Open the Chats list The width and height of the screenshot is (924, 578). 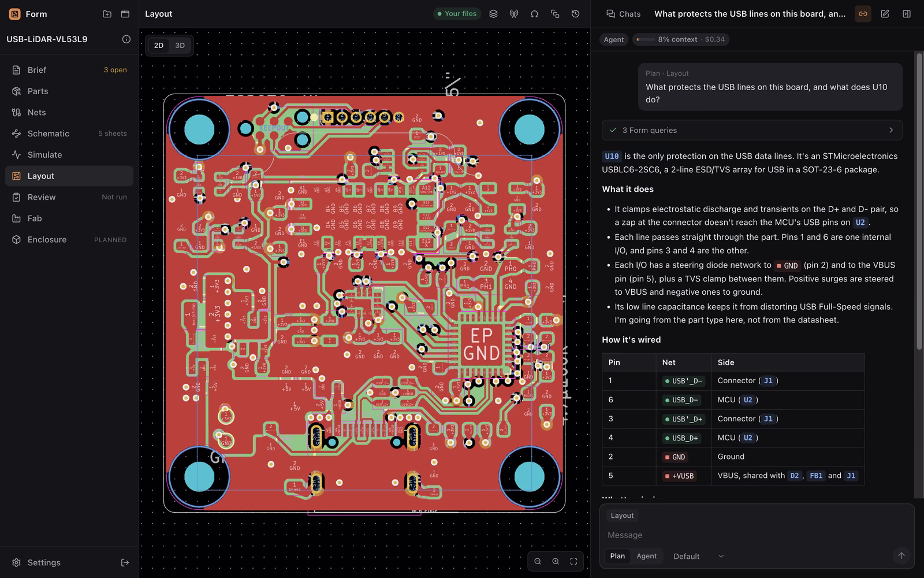click(x=623, y=14)
